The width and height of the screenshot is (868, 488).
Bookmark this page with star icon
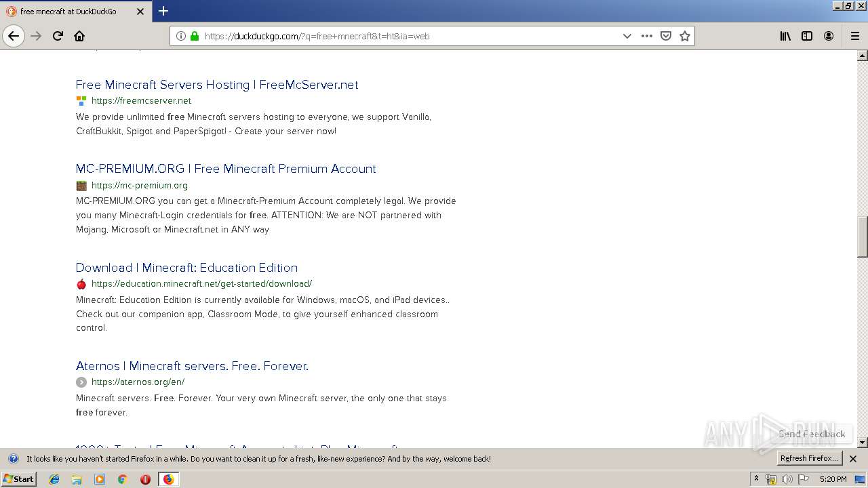click(x=685, y=36)
